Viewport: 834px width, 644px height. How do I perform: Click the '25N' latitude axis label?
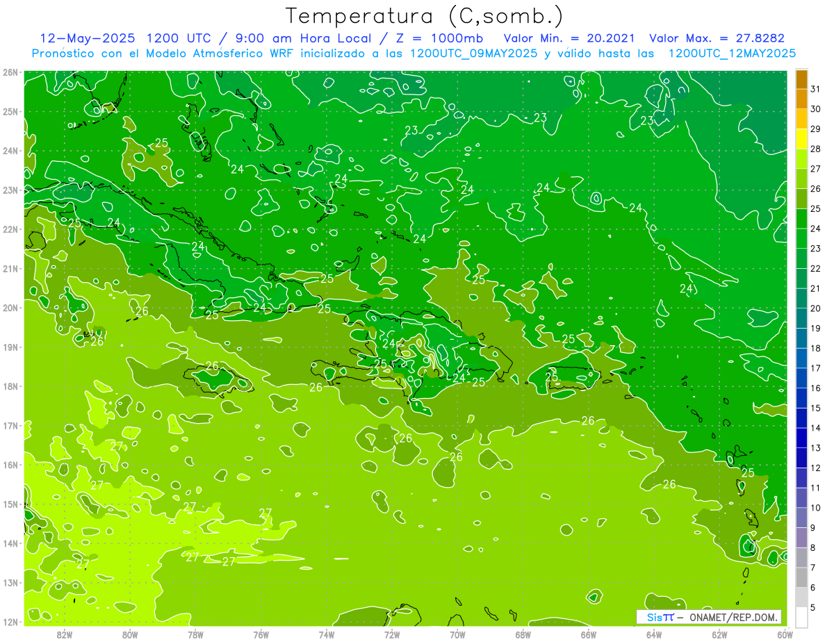[10, 112]
